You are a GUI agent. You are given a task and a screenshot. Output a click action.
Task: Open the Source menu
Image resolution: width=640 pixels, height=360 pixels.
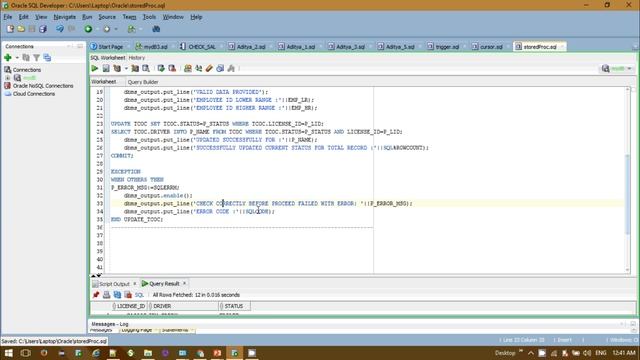(x=107, y=17)
